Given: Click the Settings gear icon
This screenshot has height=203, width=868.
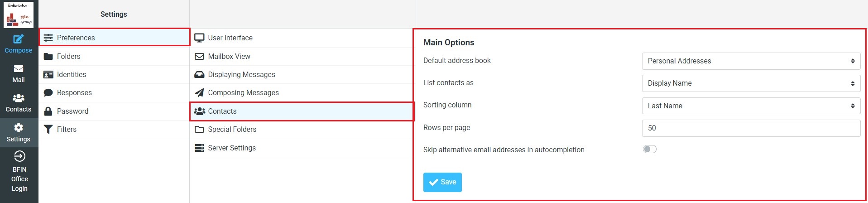Looking at the screenshot, I should point(19,128).
